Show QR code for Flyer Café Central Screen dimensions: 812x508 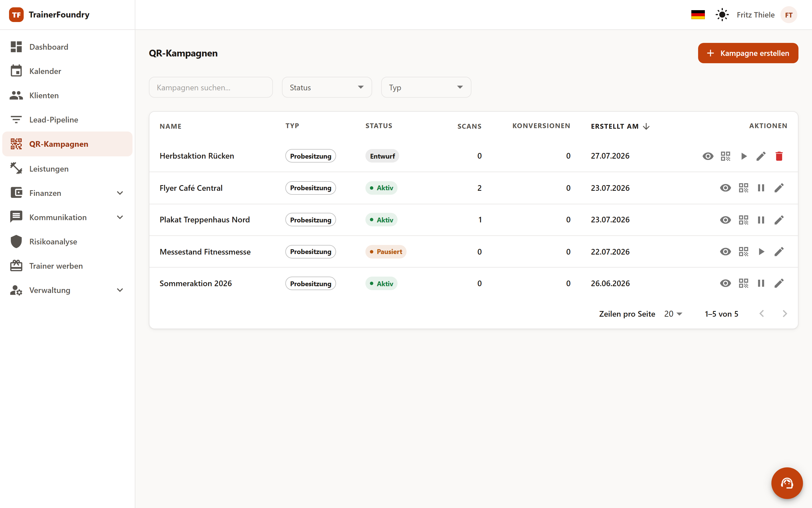point(743,188)
